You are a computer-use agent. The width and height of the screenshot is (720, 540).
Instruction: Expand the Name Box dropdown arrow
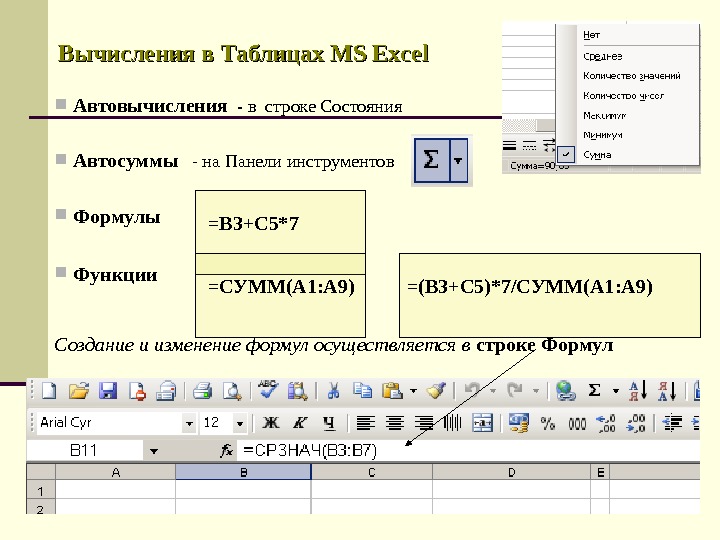pos(154,452)
